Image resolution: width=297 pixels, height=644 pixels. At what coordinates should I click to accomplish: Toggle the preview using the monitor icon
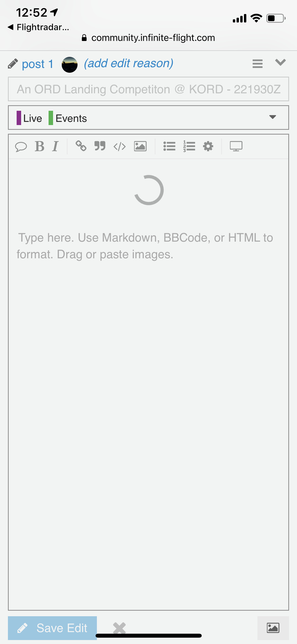click(x=236, y=146)
